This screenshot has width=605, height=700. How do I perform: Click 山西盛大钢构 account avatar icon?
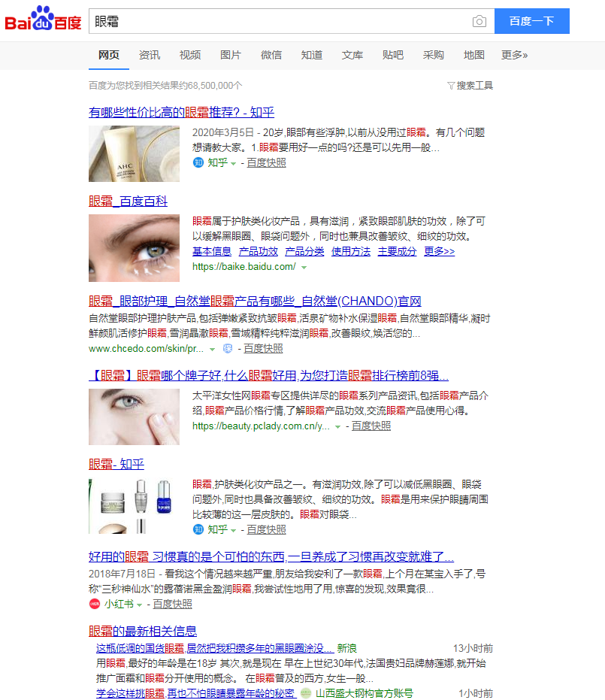(306, 693)
